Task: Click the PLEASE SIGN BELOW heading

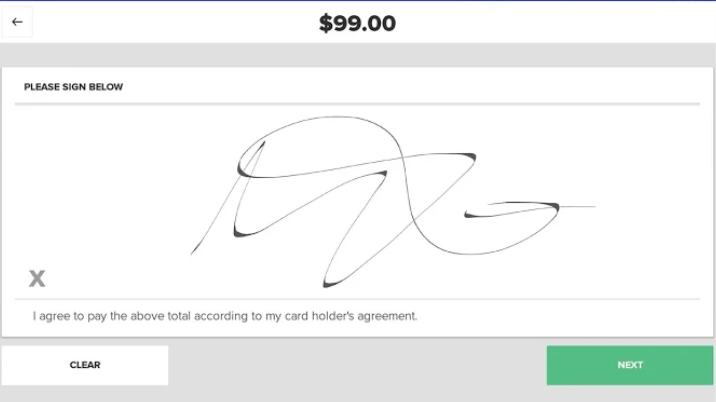Action: tap(73, 87)
